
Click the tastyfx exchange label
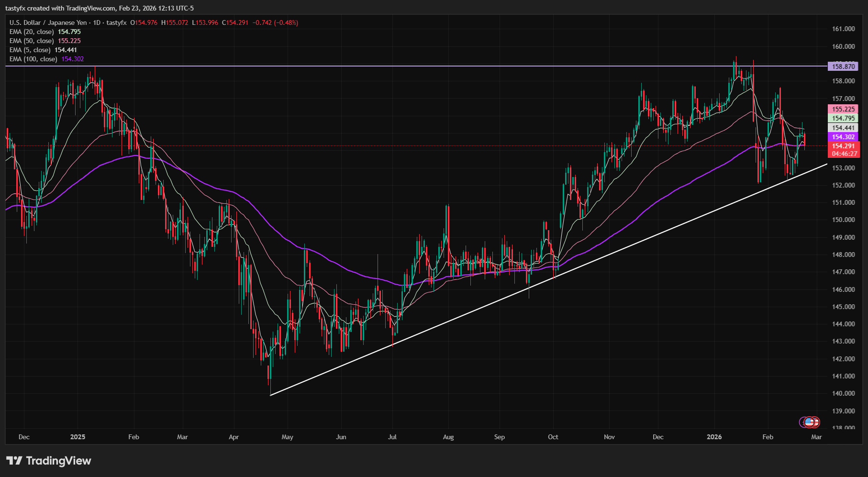[117, 22]
